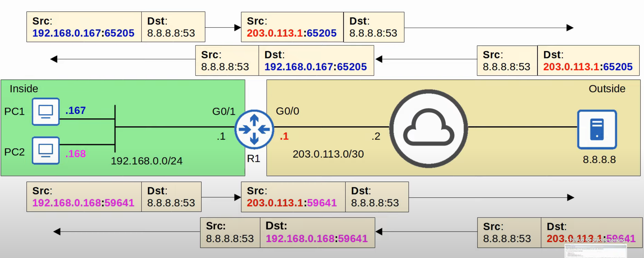Select destination address '192.168.0.168:59641'

317,238
